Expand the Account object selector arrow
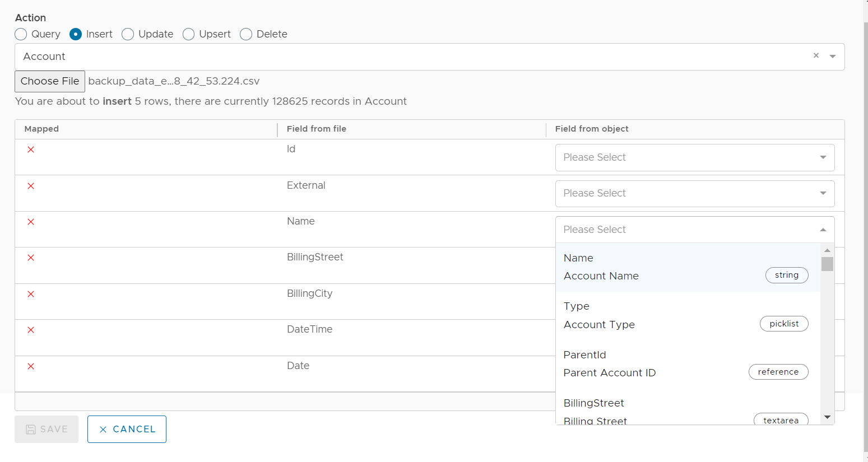The width and height of the screenshot is (868, 462). pos(833,57)
